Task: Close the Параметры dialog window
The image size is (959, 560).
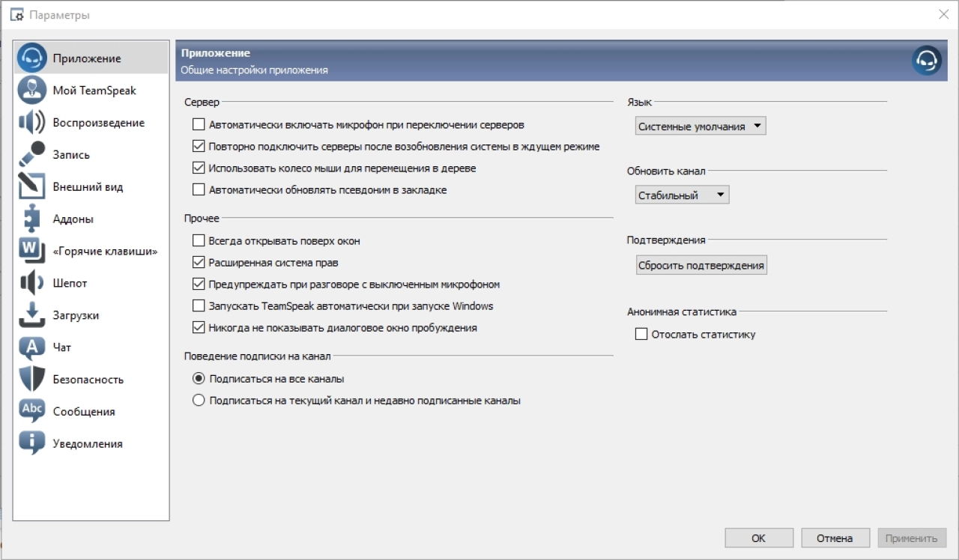Action: 943,14
